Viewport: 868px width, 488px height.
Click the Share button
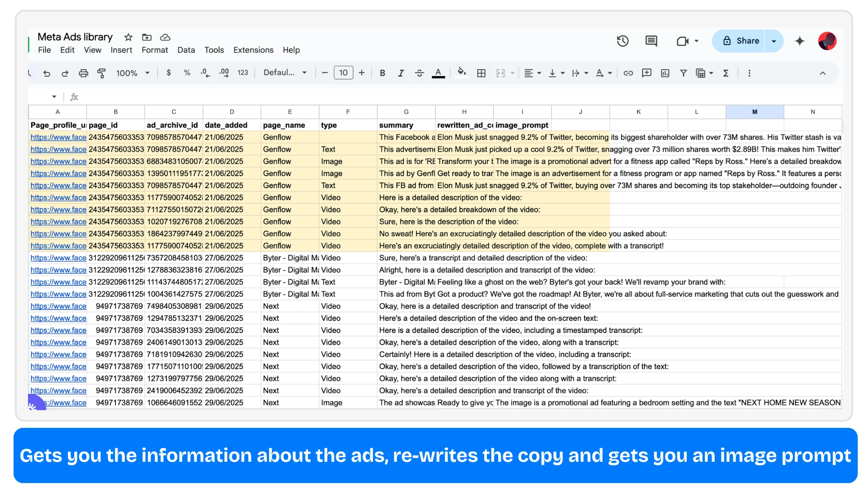click(739, 41)
